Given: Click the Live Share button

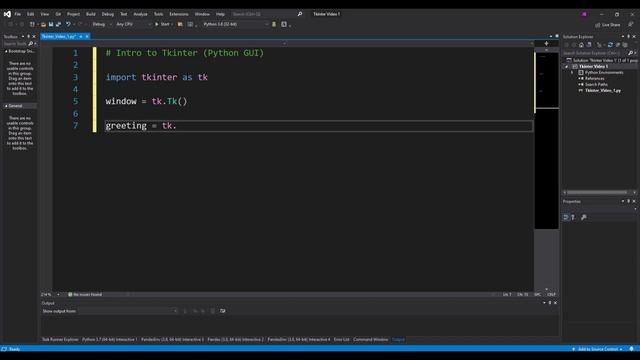Looking at the screenshot, I should pyautogui.click(x=608, y=25).
